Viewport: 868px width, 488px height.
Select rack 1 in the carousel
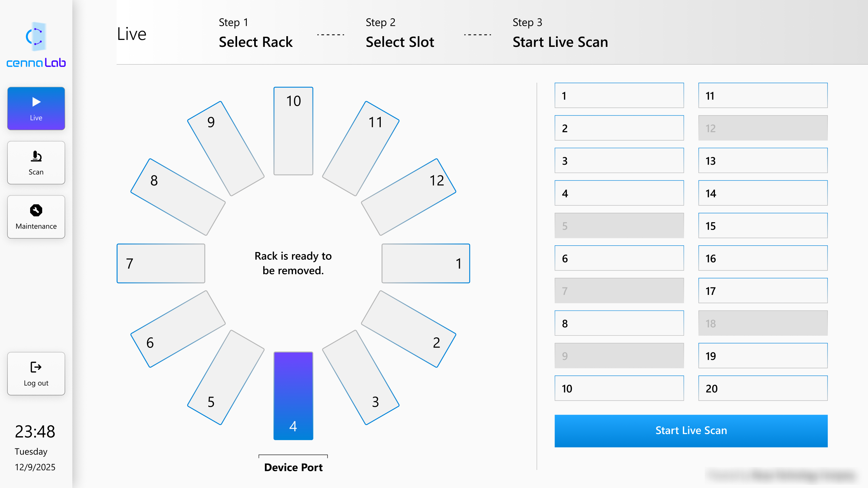(426, 263)
